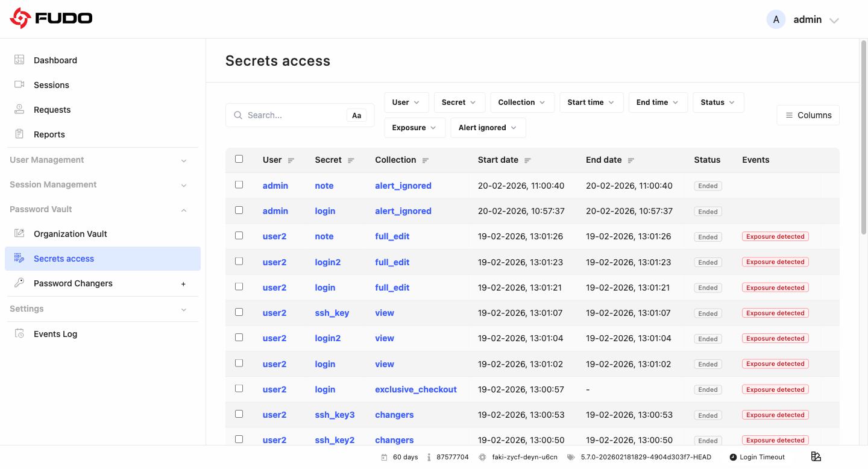
Task: Click the Search input field
Action: click(x=300, y=115)
